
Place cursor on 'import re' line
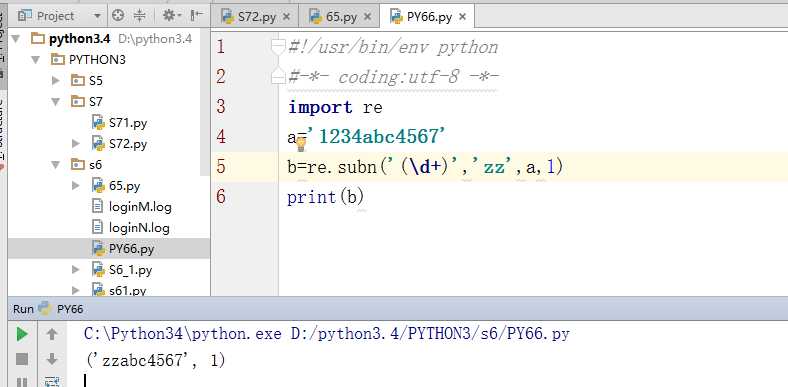click(x=335, y=107)
